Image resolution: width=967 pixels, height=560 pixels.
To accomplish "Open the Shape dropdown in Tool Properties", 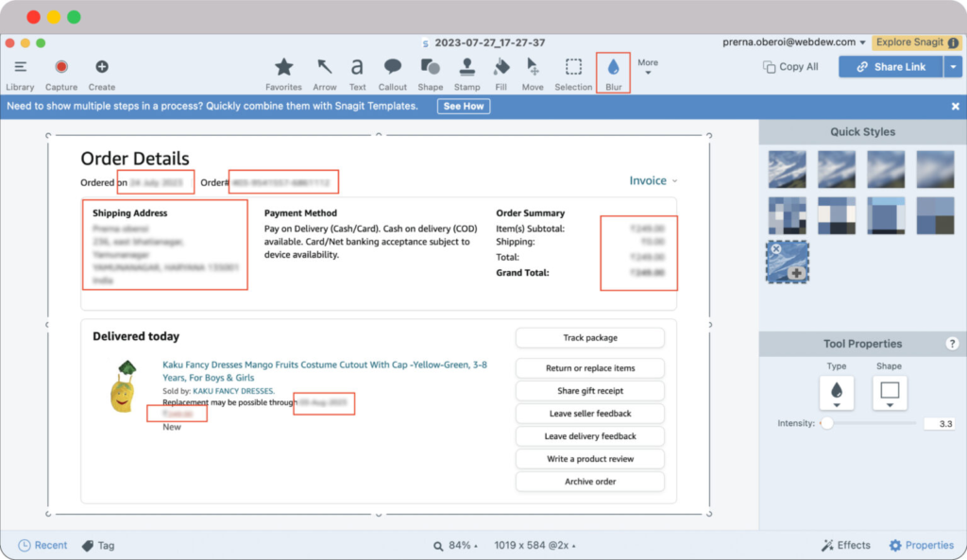I will pos(890,392).
